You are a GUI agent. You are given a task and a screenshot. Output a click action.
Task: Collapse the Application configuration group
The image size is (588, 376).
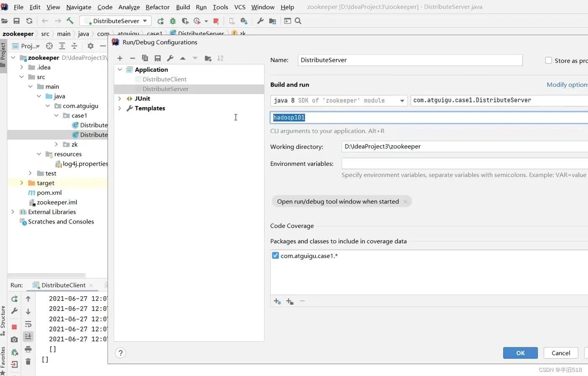[x=120, y=70]
